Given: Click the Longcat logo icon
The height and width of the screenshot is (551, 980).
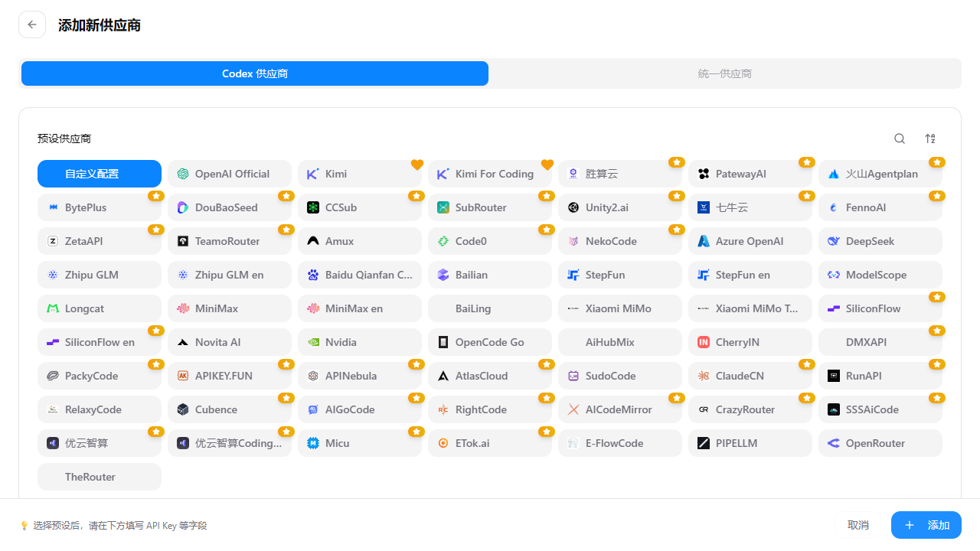Looking at the screenshot, I should pyautogui.click(x=53, y=308).
